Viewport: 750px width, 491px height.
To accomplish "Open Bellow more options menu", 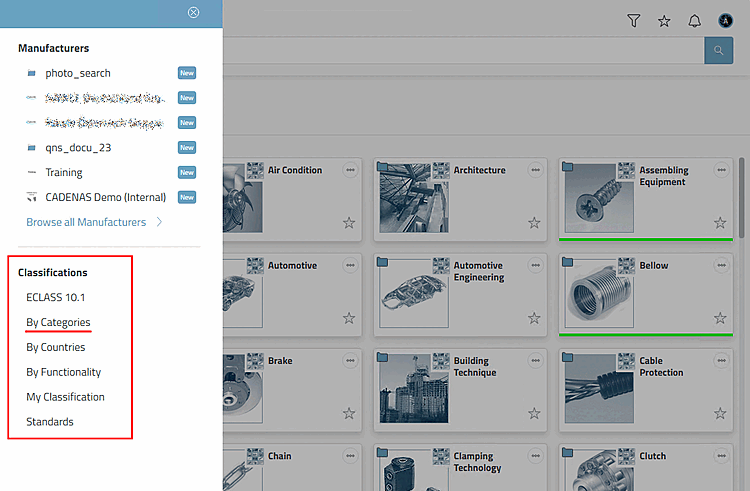I will coord(721,265).
